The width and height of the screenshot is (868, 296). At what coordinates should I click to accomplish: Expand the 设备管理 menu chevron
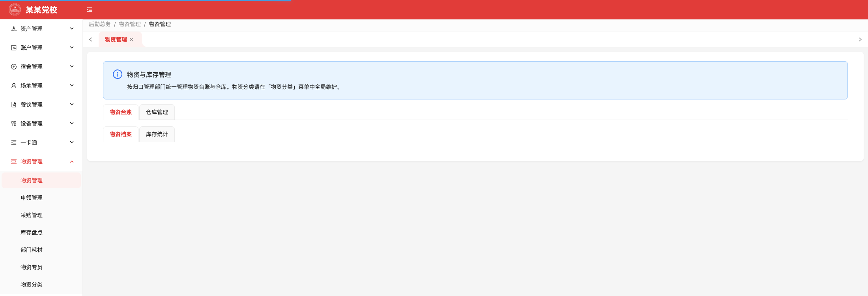coord(72,123)
